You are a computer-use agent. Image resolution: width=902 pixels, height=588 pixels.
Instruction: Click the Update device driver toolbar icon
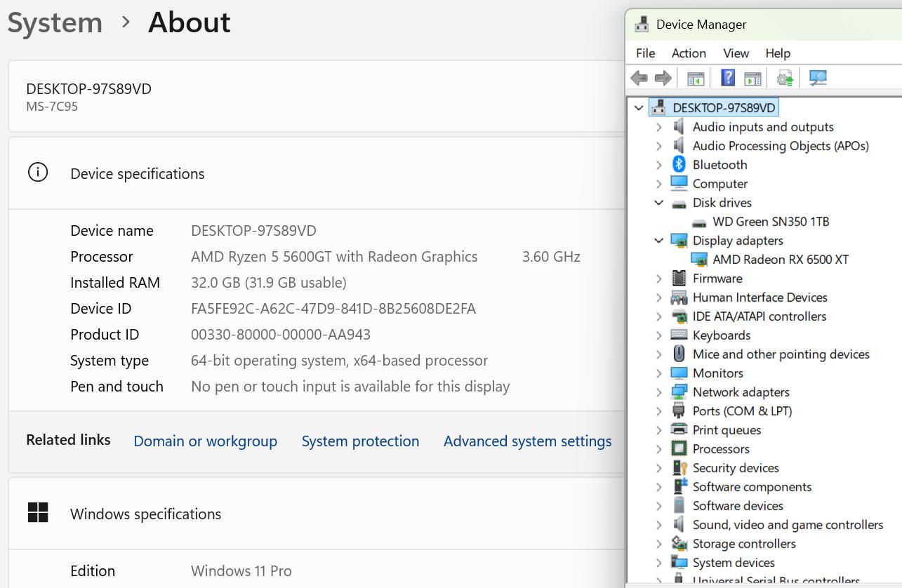click(x=785, y=78)
